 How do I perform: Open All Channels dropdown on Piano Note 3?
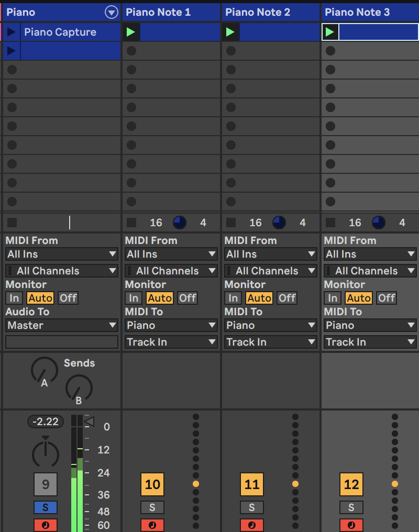[370, 271]
